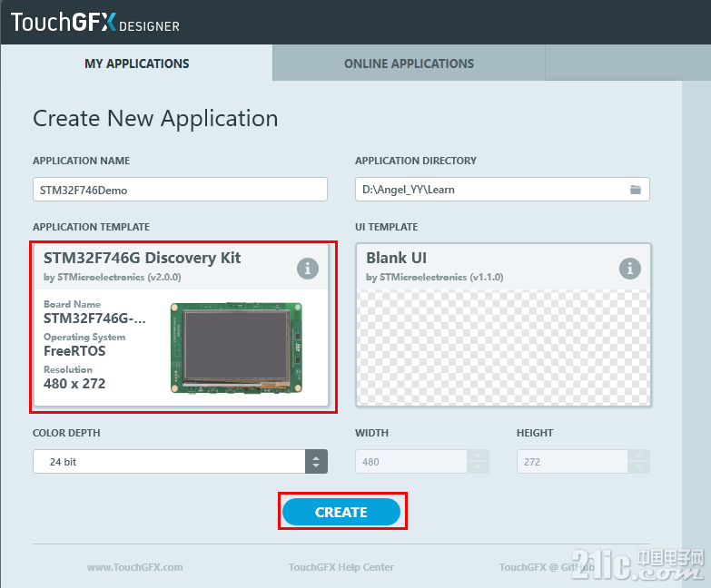Decrease the Height value stepper

[x=639, y=467]
